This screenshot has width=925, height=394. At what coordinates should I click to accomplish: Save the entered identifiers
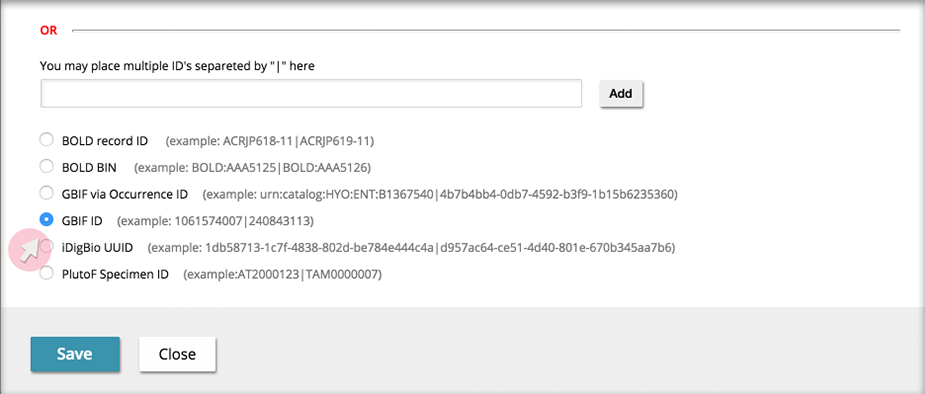pos(75,354)
